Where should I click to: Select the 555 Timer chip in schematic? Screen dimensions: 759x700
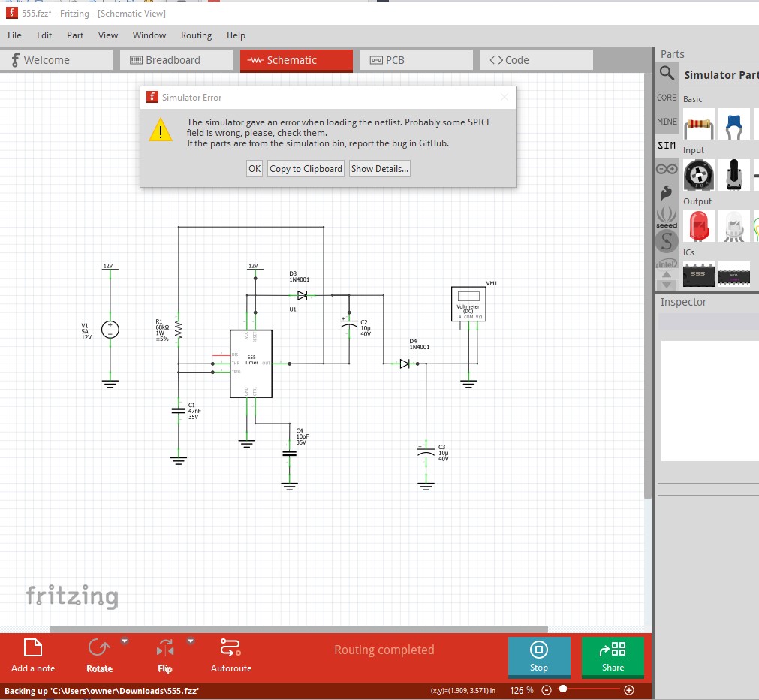pos(251,364)
